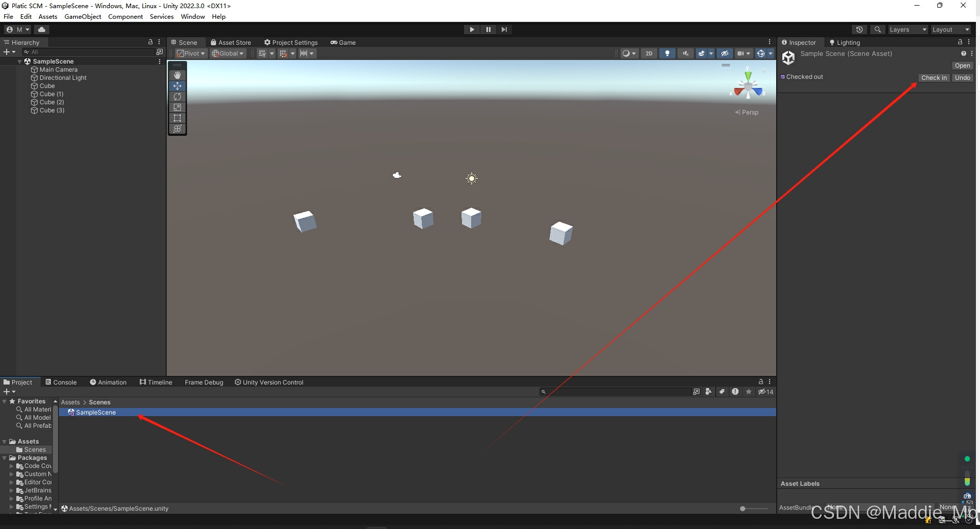Screen dimensions: 980x529
Task: Click the Undo checkout button
Action: click(962, 78)
